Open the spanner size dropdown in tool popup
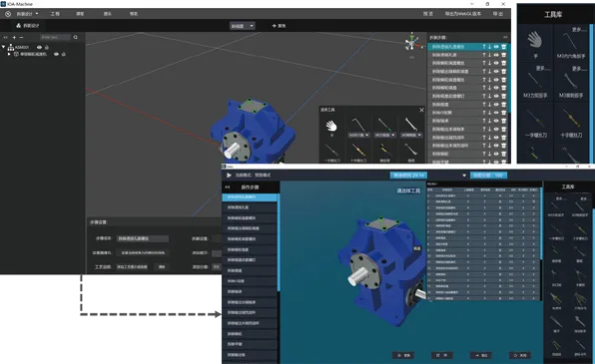 (x=411, y=135)
